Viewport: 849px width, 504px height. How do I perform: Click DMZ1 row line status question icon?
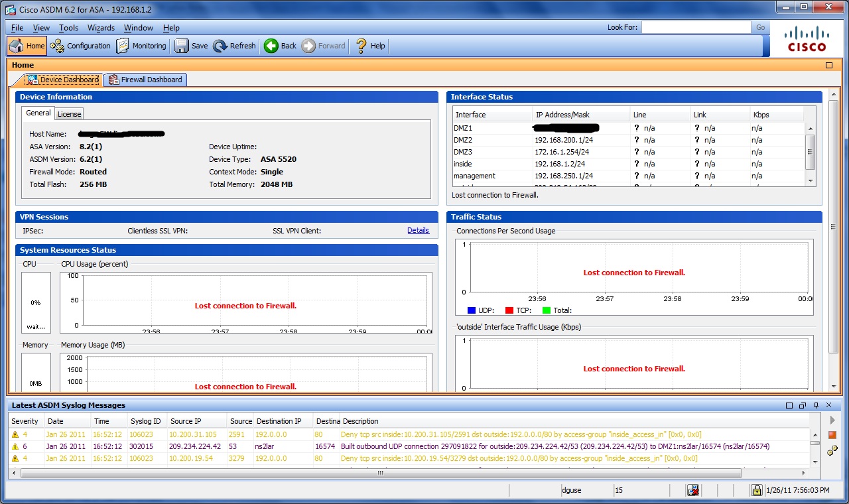point(637,128)
